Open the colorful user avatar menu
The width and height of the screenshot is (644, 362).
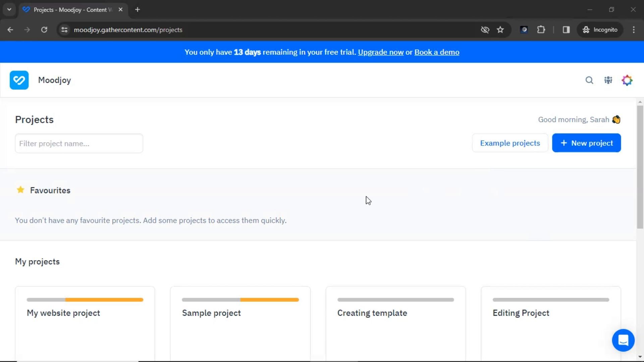627,80
